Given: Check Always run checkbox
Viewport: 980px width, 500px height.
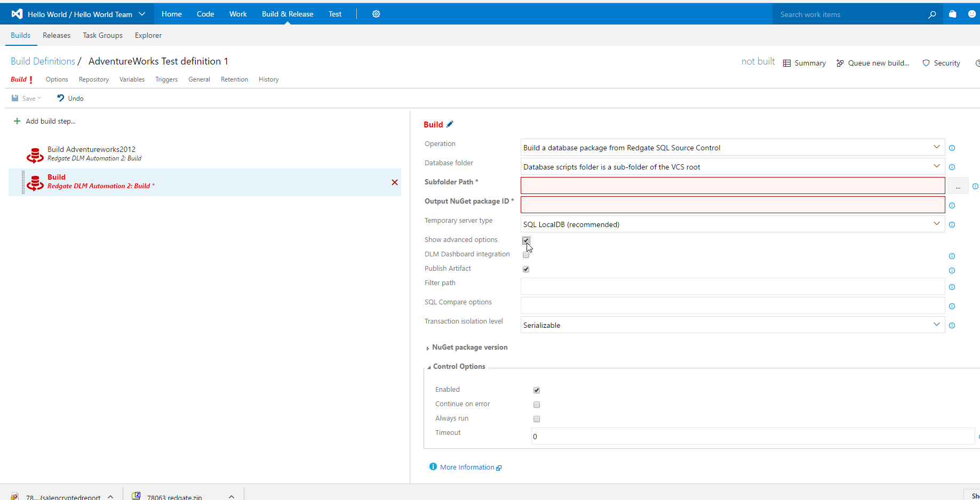Looking at the screenshot, I should [x=537, y=419].
